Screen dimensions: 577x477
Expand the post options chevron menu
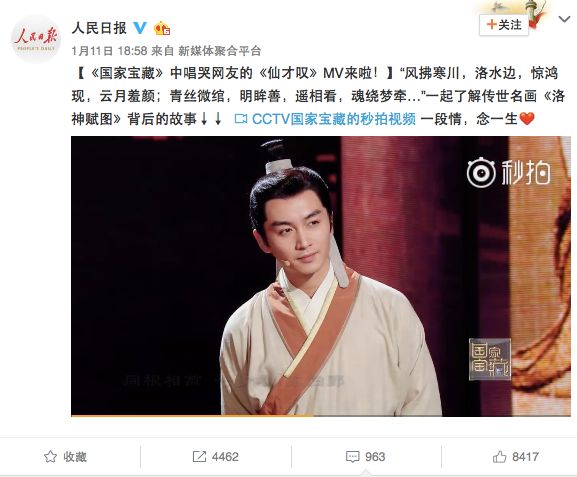tap(564, 19)
